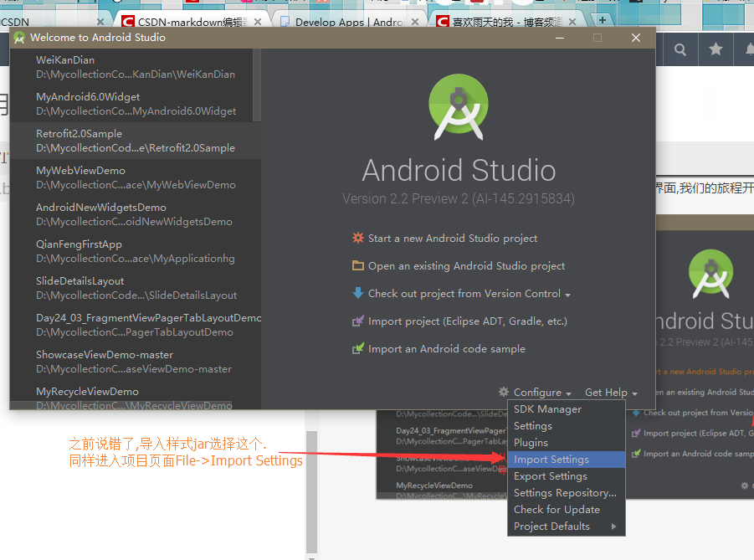Image resolution: width=754 pixels, height=560 pixels.
Task: Click the Import Android code sample icon
Action: click(x=358, y=348)
